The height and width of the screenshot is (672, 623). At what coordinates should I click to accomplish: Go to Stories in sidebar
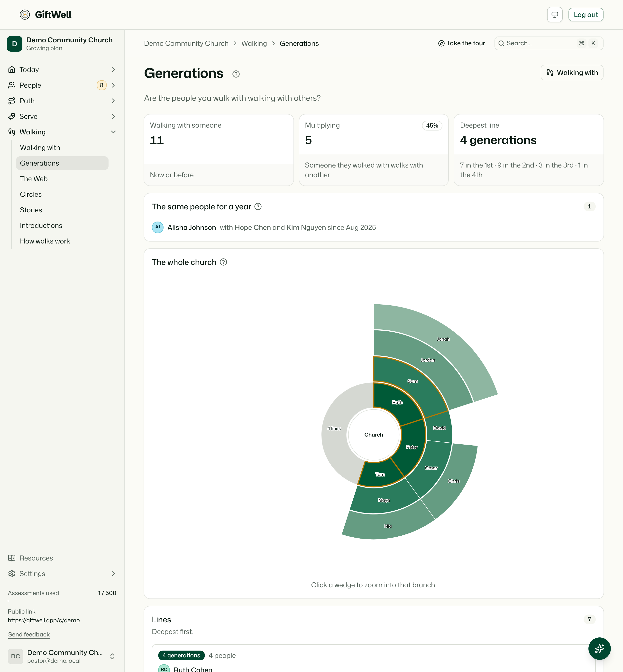click(x=62, y=210)
